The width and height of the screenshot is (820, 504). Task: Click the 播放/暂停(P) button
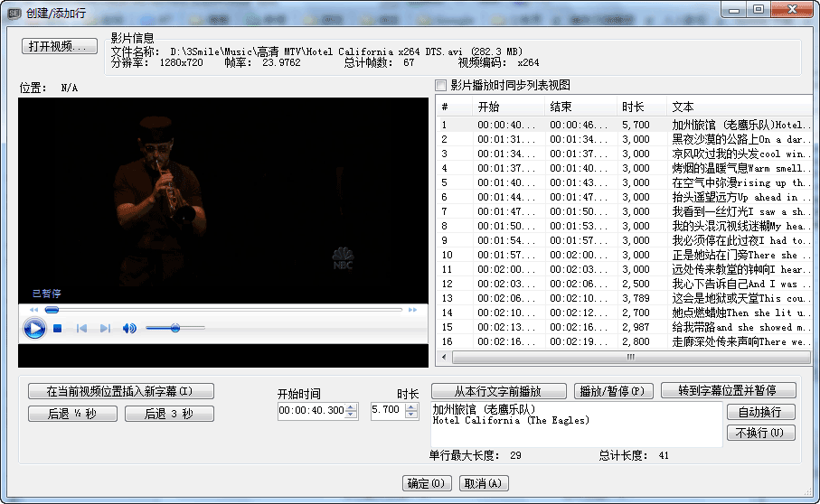613,391
